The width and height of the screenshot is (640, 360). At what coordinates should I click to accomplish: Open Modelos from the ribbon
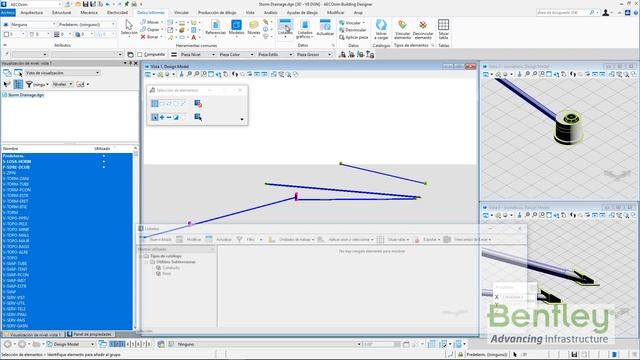(x=236, y=27)
